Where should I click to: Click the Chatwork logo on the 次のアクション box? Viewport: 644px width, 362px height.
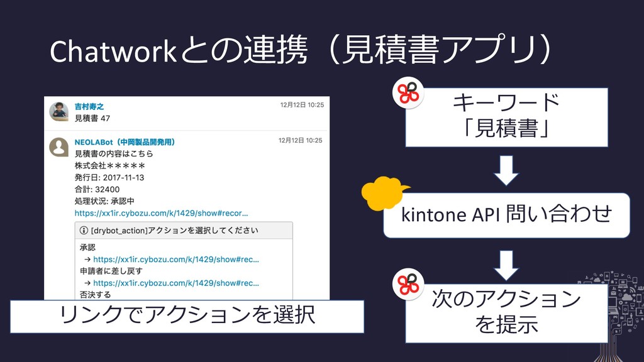(408, 284)
